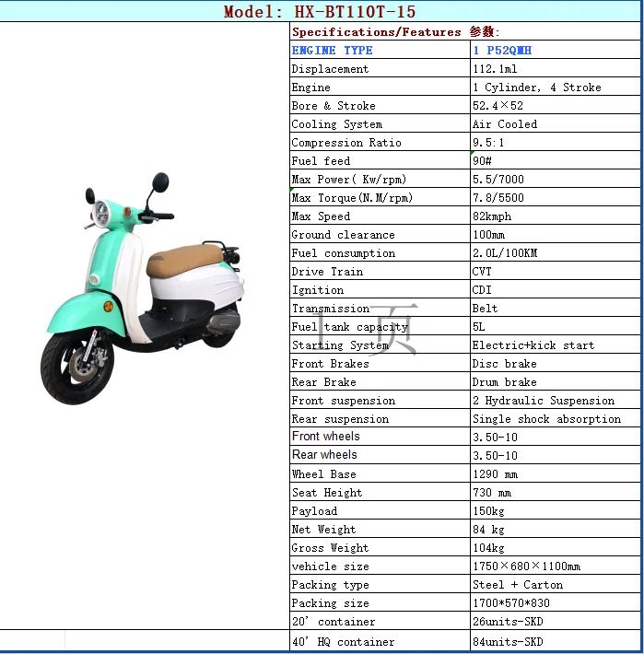Select the Steel + Carton value cell
This screenshot has height=654, width=644.
(556, 585)
